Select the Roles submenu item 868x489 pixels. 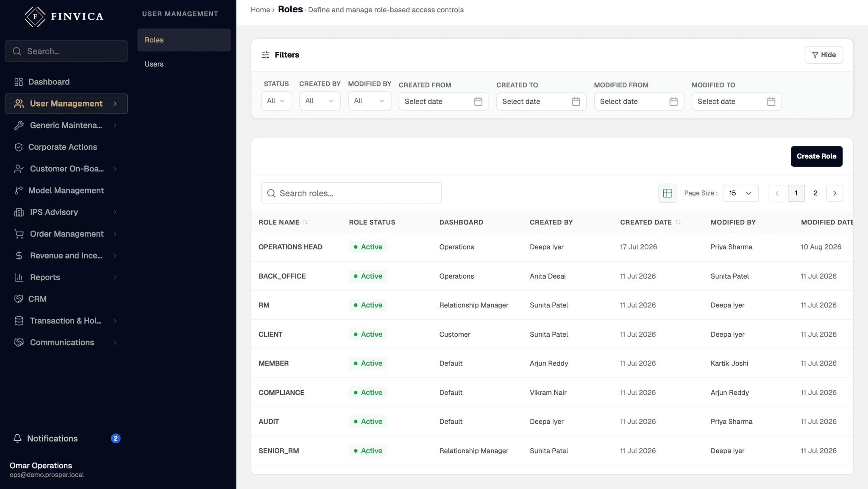pos(184,40)
